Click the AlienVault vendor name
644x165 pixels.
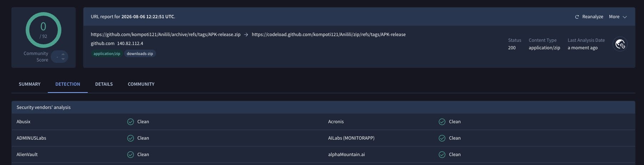click(x=27, y=155)
